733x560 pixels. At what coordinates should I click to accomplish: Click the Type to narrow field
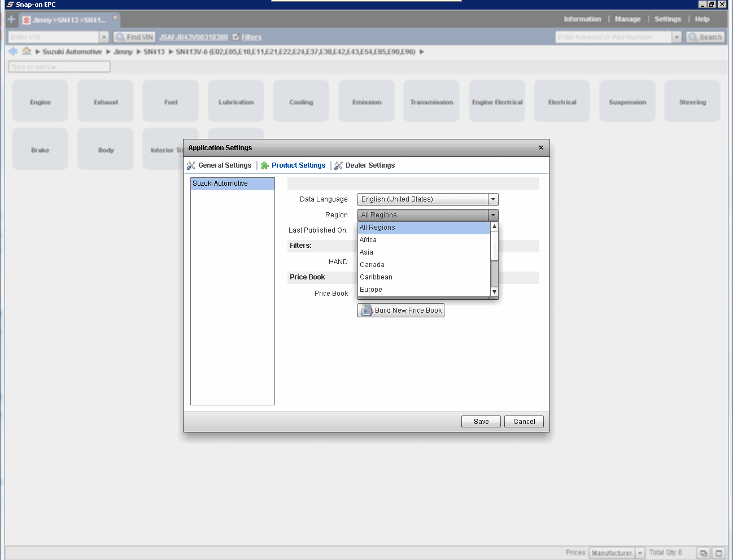pyautogui.click(x=59, y=67)
